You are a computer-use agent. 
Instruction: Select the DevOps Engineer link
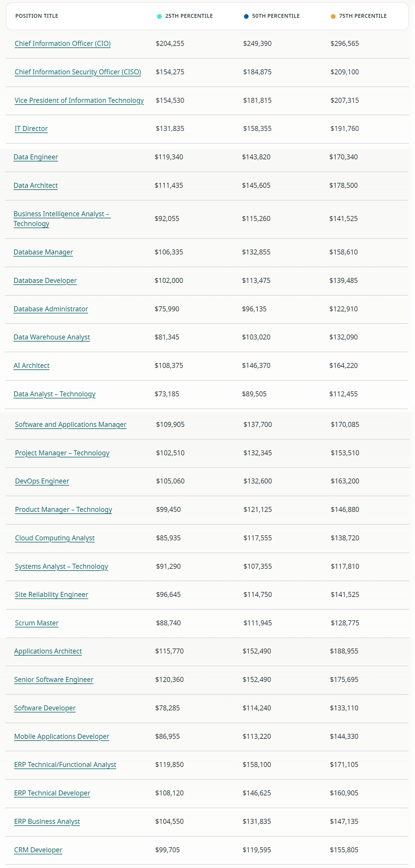click(42, 481)
